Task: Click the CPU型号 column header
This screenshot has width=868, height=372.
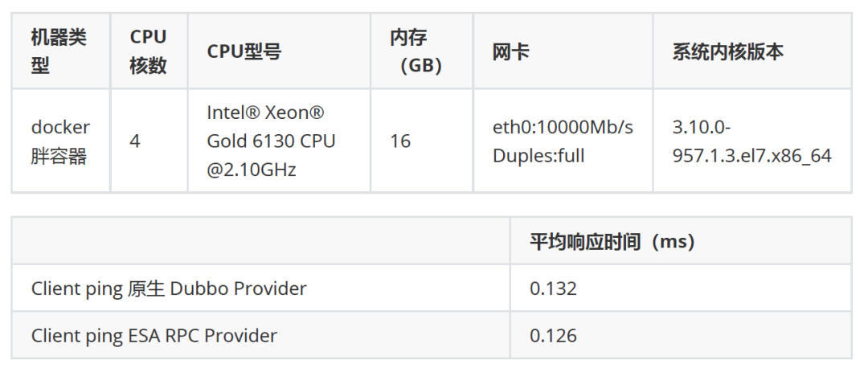Action: pyautogui.click(x=244, y=51)
